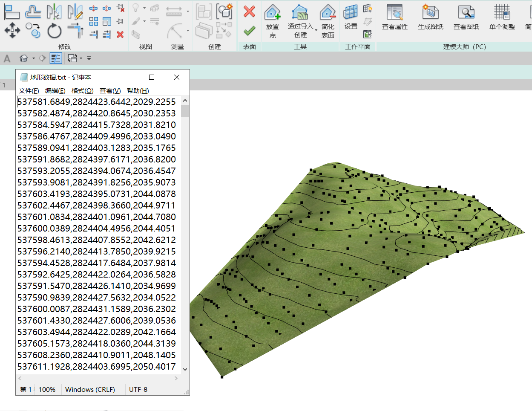Open the paint brush Override dropdown arrow
The height and width of the screenshot is (411, 532).
144,21
